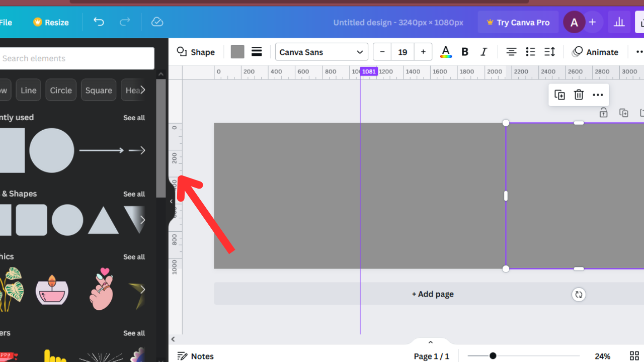This screenshot has width=644, height=362.
Task: Add the candle graphic
Action: point(52,289)
